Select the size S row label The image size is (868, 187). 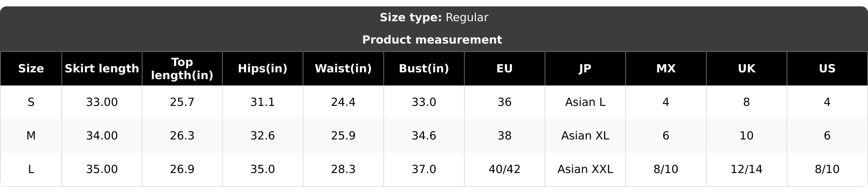31,102
